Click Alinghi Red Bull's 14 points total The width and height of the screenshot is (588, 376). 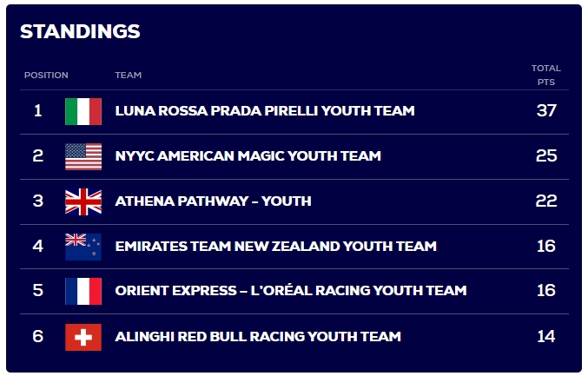pyautogui.click(x=546, y=336)
